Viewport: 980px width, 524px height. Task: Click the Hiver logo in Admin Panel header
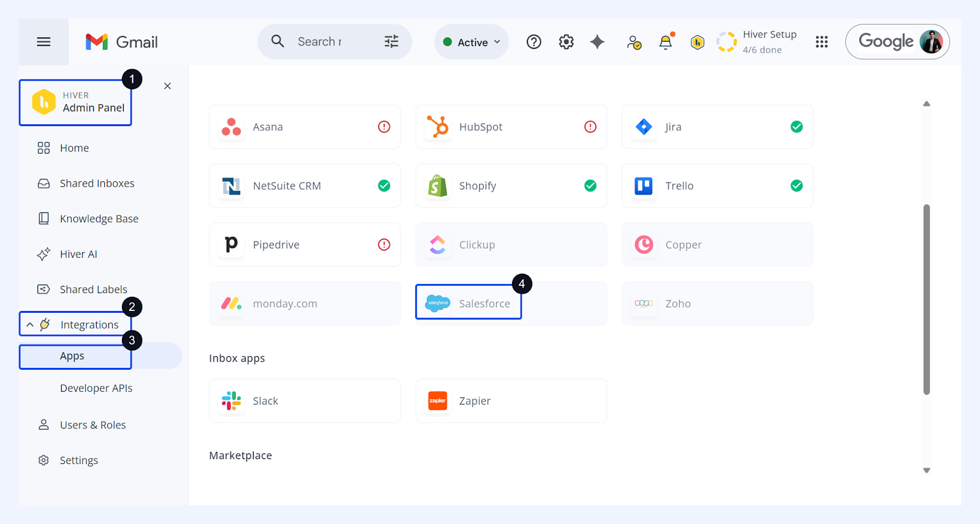tap(44, 102)
